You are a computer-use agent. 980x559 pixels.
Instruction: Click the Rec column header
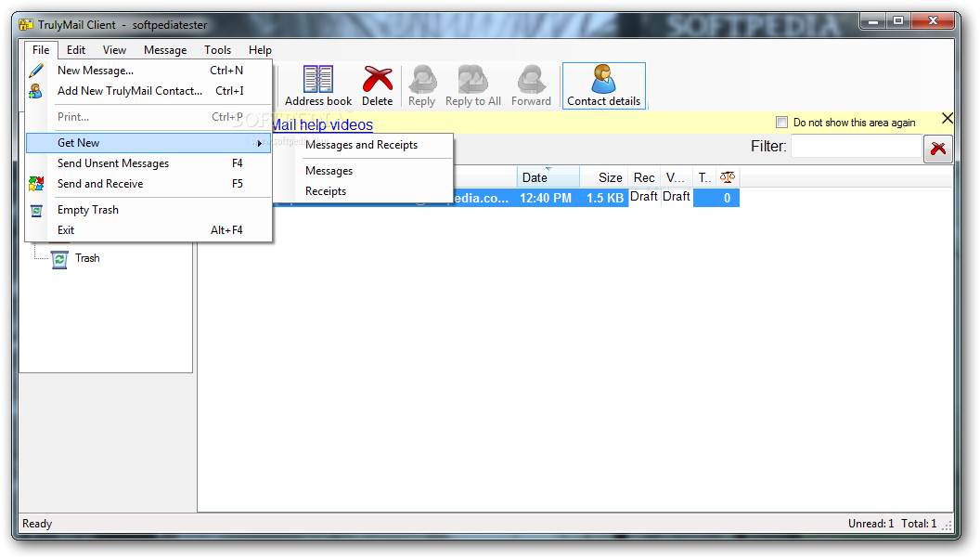tap(644, 177)
